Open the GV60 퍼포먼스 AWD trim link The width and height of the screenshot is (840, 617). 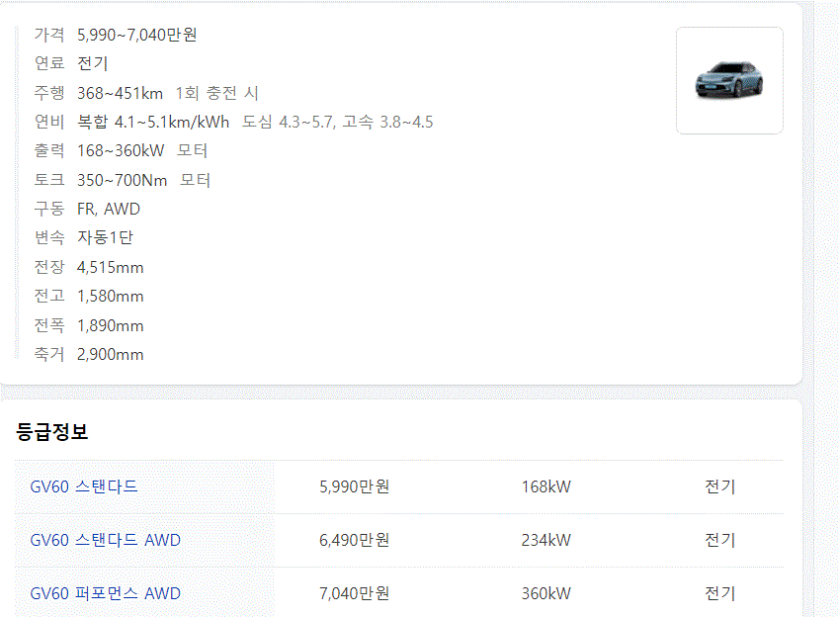click(106, 593)
